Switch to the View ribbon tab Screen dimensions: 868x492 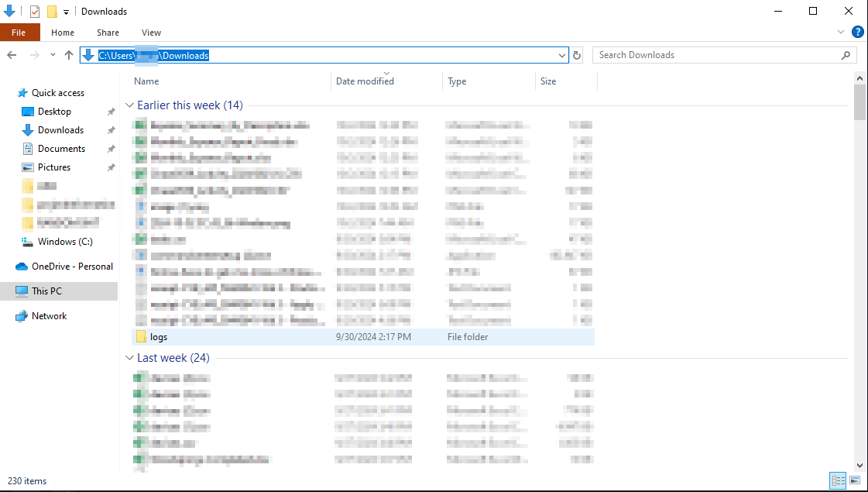(x=151, y=33)
